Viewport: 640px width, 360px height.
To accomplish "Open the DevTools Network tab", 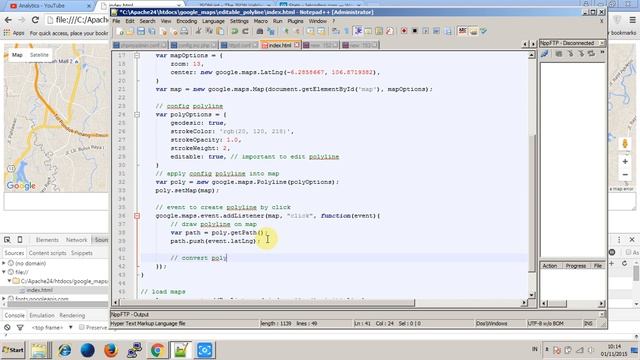I will click(x=76, y=240).
